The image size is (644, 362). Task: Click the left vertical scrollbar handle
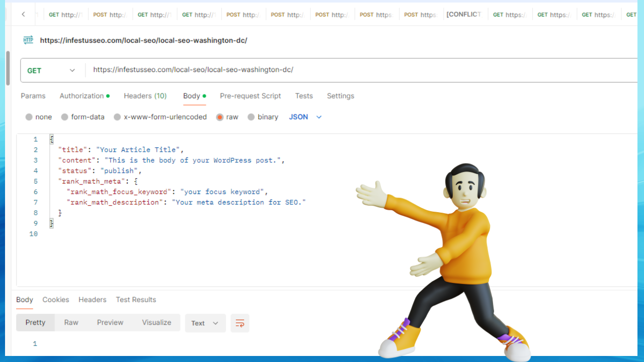(x=8, y=68)
